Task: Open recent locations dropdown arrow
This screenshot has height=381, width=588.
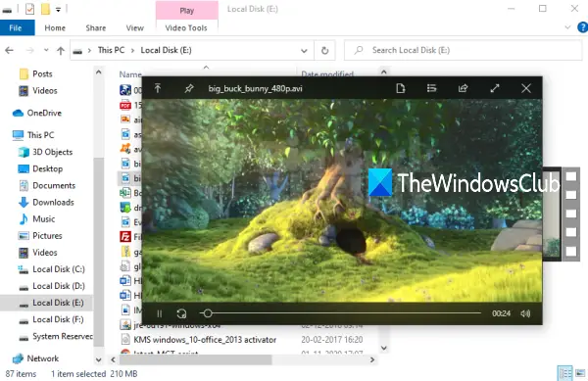Action: pos(46,50)
